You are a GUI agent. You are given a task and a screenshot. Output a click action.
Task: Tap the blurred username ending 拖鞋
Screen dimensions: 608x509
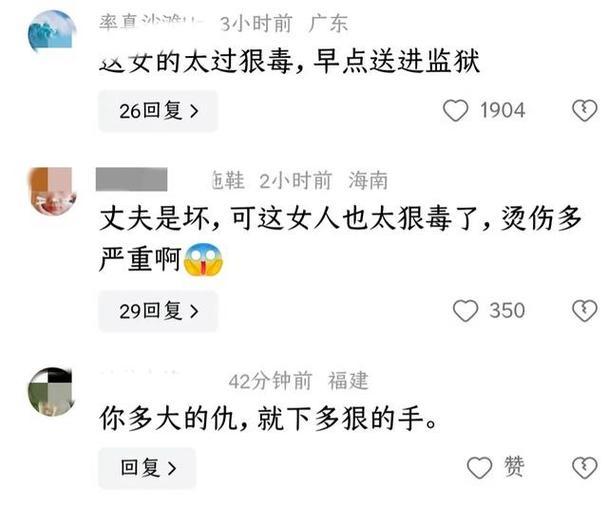[171, 180]
